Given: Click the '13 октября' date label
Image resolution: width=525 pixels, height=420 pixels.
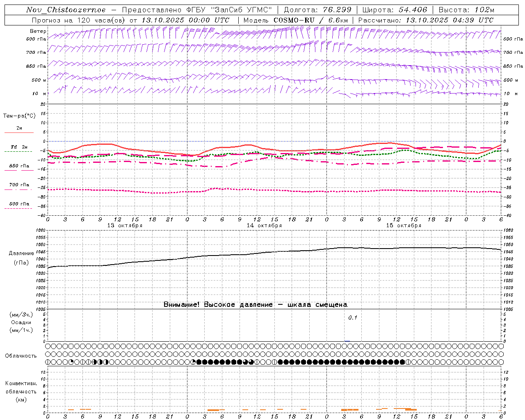Looking at the screenshot, I should coord(125,226).
